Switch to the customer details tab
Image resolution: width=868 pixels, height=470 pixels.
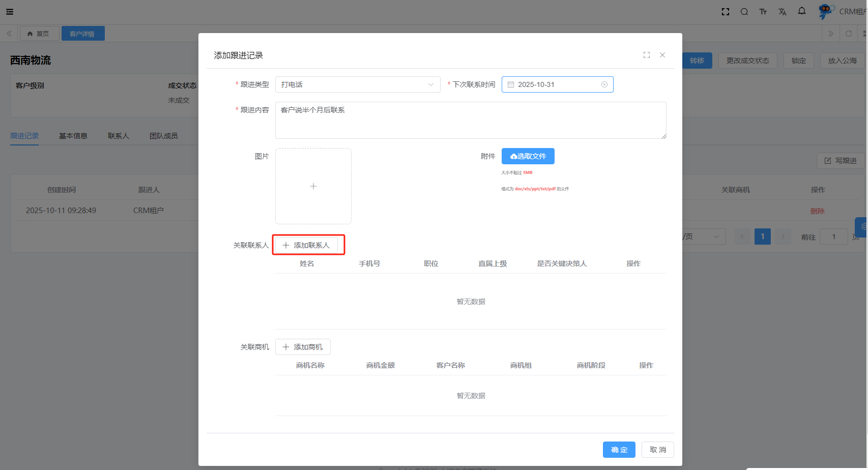click(82, 34)
